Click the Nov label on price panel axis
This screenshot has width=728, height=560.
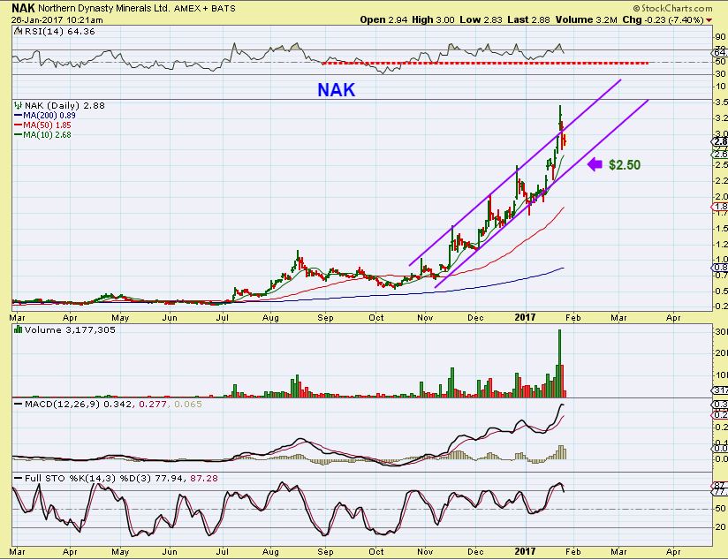pos(425,318)
